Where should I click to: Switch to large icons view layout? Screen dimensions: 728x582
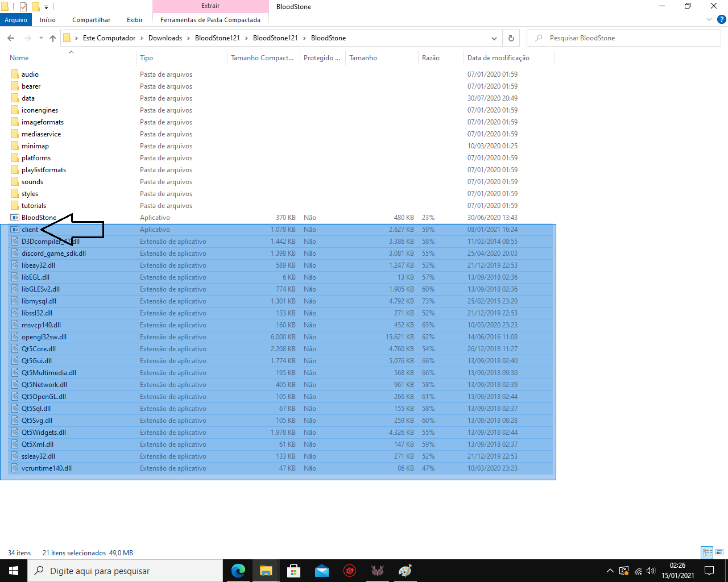pyautogui.click(x=719, y=552)
